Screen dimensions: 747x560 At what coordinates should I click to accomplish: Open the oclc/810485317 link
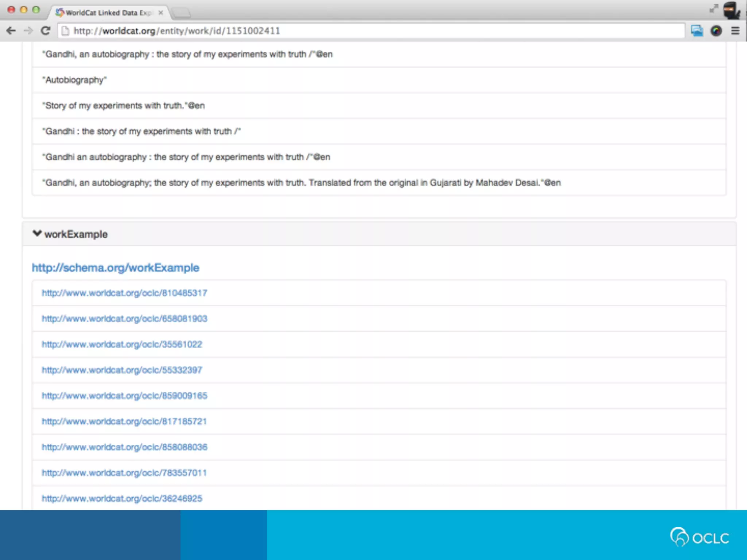point(124,293)
